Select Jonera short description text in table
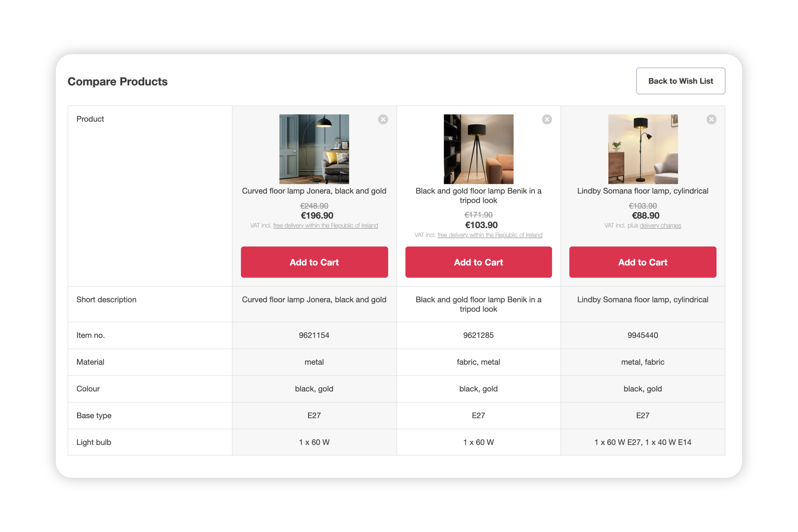Screen dimensions: 798x532 point(314,300)
